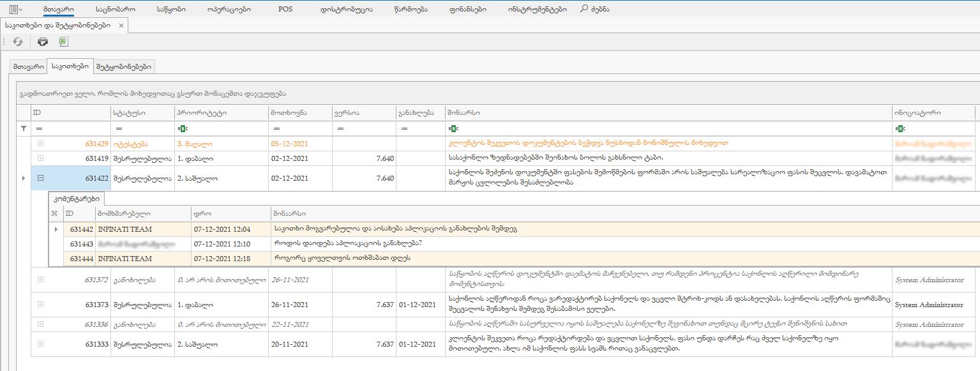Select priority cell '3. მაღალი'
980x371 pixels.
(x=222, y=143)
